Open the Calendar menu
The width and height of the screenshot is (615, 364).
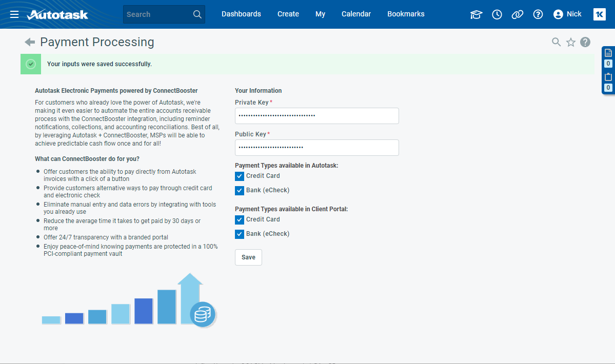click(x=356, y=14)
